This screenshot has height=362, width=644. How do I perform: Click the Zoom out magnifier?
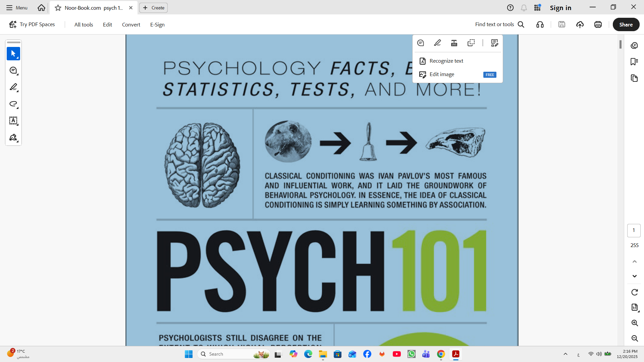point(634,338)
